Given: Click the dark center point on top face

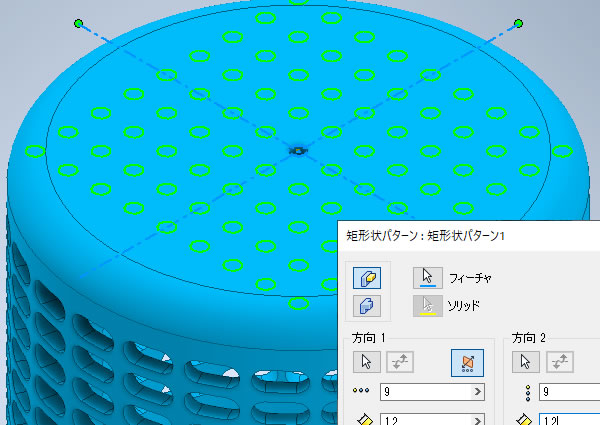Looking at the screenshot, I should tap(298, 151).
